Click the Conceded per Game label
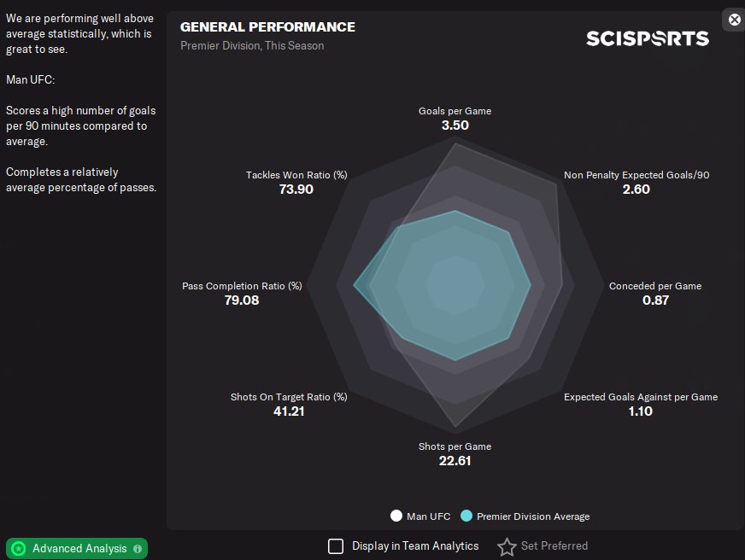 point(655,286)
